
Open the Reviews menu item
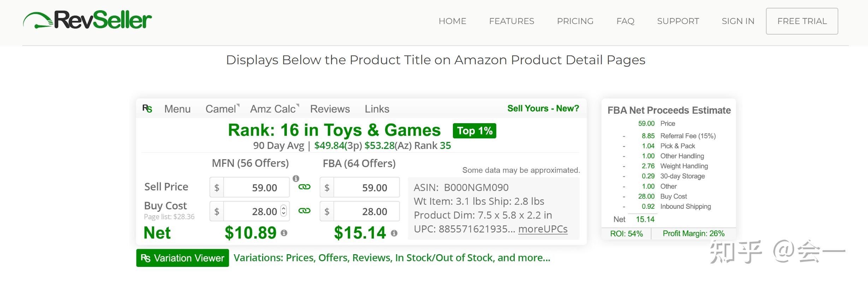(x=330, y=109)
